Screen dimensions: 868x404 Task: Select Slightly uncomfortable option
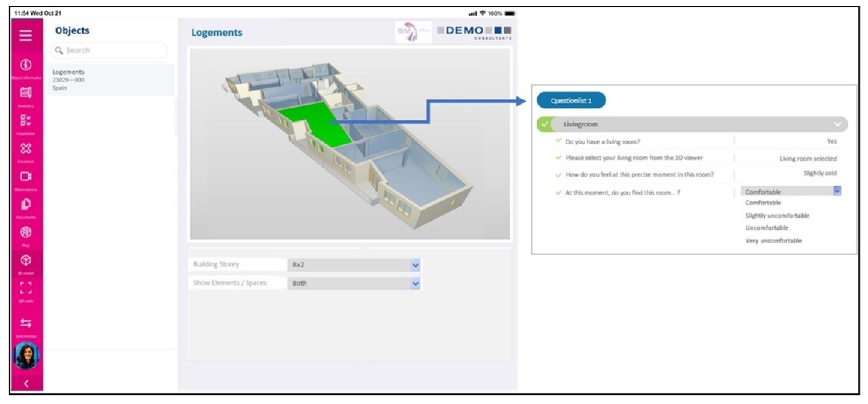[777, 215]
